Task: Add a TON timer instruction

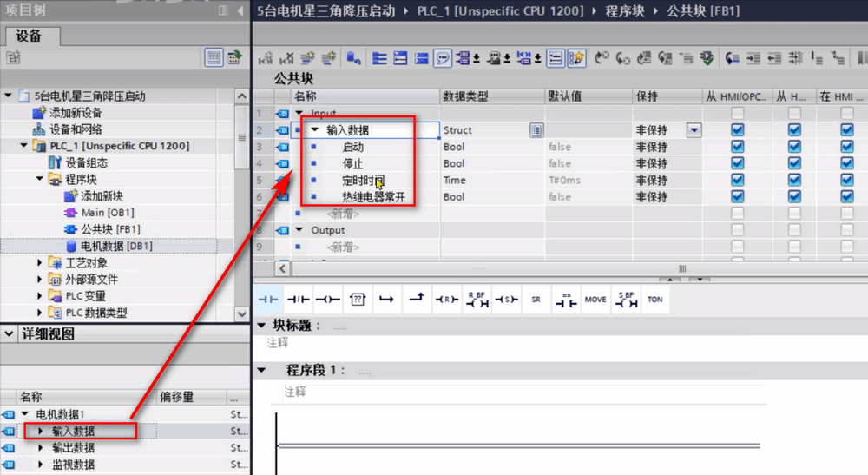Action: 654,299
